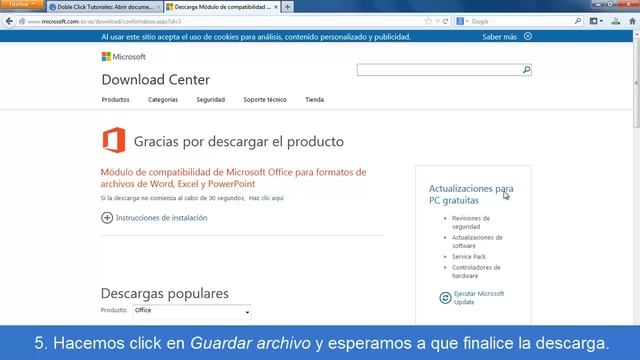This screenshot has height=360, width=640.
Task: Open the downloads arrow icon
Action: pos(616,21)
